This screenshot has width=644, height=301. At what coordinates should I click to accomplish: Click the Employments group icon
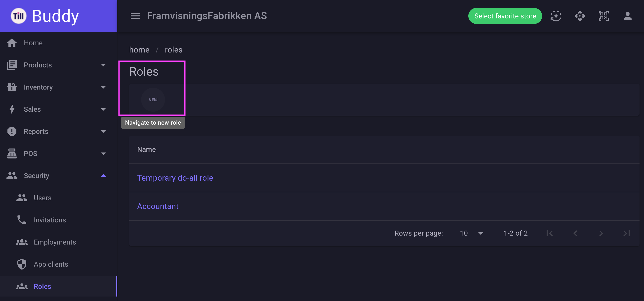point(22,242)
